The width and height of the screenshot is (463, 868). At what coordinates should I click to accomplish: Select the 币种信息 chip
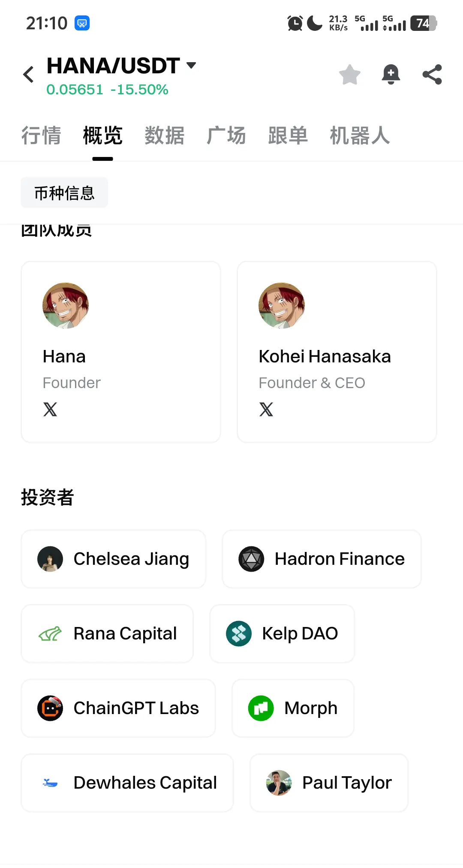tap(64, 193)
